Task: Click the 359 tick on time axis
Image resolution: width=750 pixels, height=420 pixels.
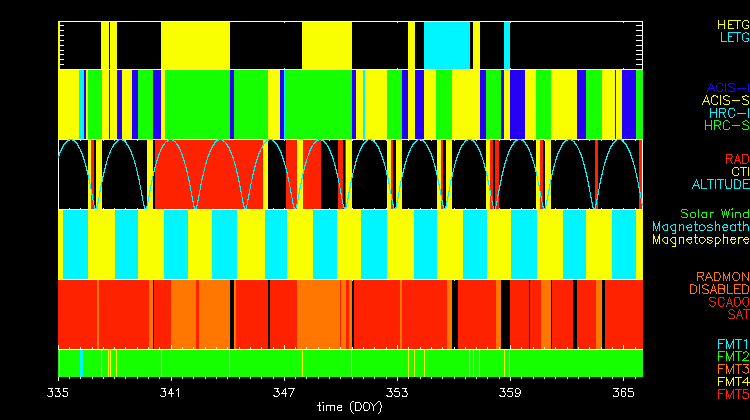Action: click(510, 394)
